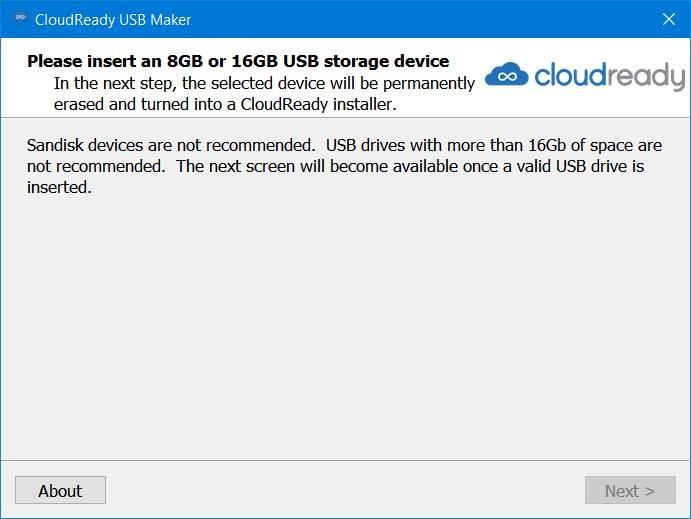This screenshot has width=691, height=519.
Task: Close the CloudReady USB Maker window
Action: coord(669,19)
